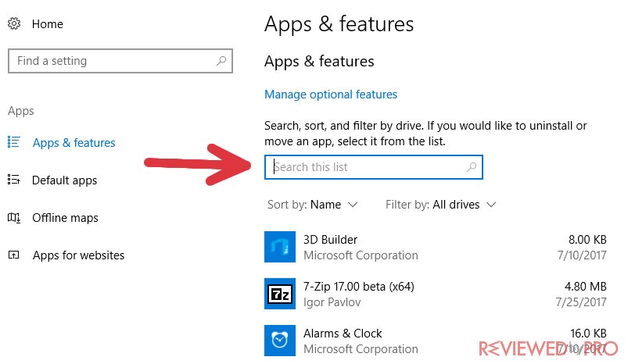
Task: Expand the Sort by Name dropdown
Action: pyautogui.click(x=312, y=205)
